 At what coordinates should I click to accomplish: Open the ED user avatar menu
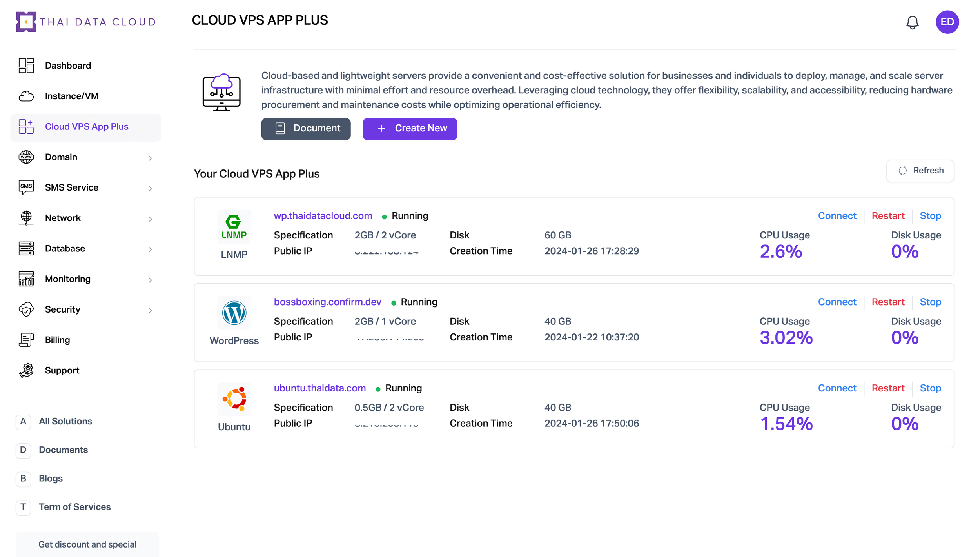(x=947, y=22)
